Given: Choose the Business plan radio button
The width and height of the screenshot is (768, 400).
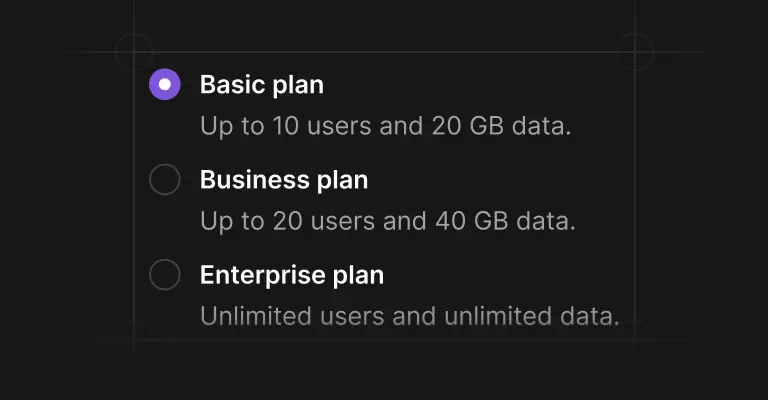Looking at the screenshot, I should (x=165, y=180).
